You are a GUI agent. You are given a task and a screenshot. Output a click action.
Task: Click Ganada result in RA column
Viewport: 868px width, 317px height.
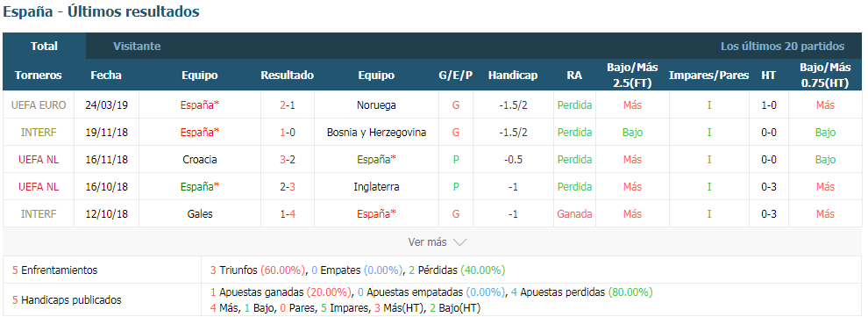click(574, 214)
